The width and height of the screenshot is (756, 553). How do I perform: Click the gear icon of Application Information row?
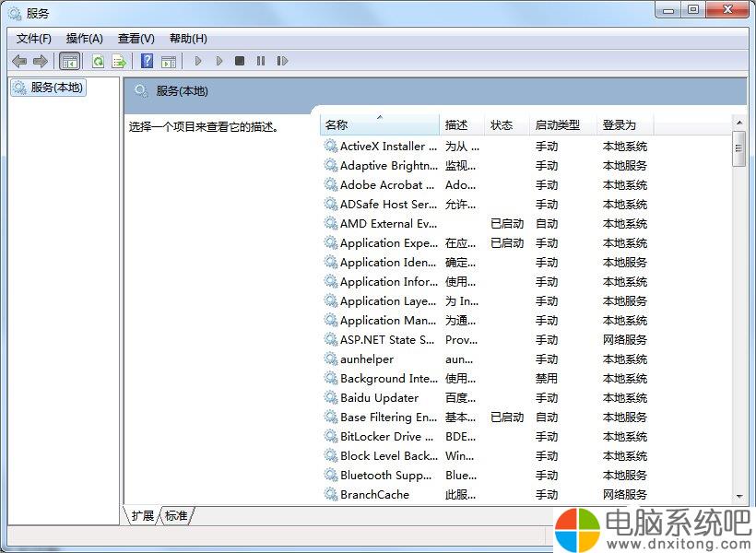(x=331, y=281)
